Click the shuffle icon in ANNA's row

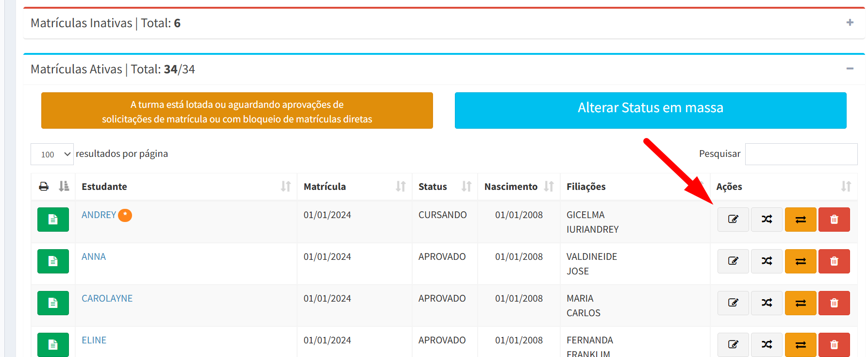(767, 261)
